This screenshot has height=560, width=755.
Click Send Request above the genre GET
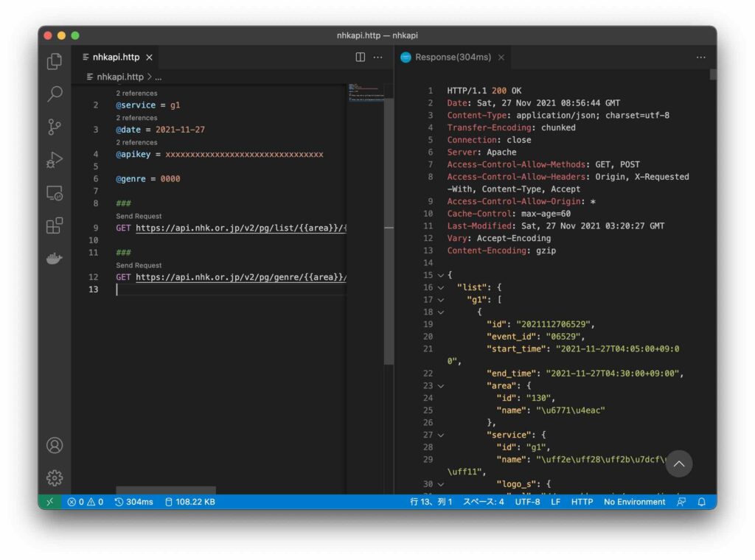(139, 265)
